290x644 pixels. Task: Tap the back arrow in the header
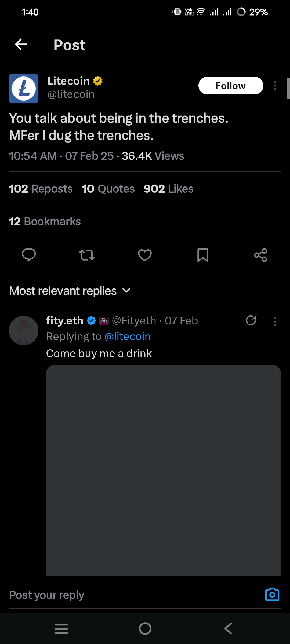point(21,45)
